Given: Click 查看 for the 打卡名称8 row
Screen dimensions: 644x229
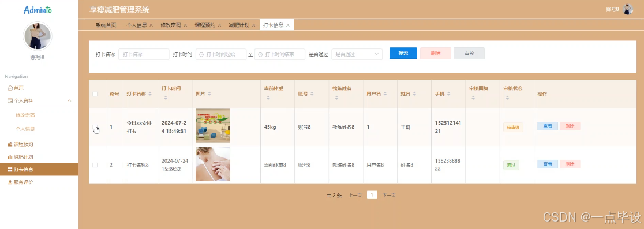Looking at the screenshot, I should point(548,164).
